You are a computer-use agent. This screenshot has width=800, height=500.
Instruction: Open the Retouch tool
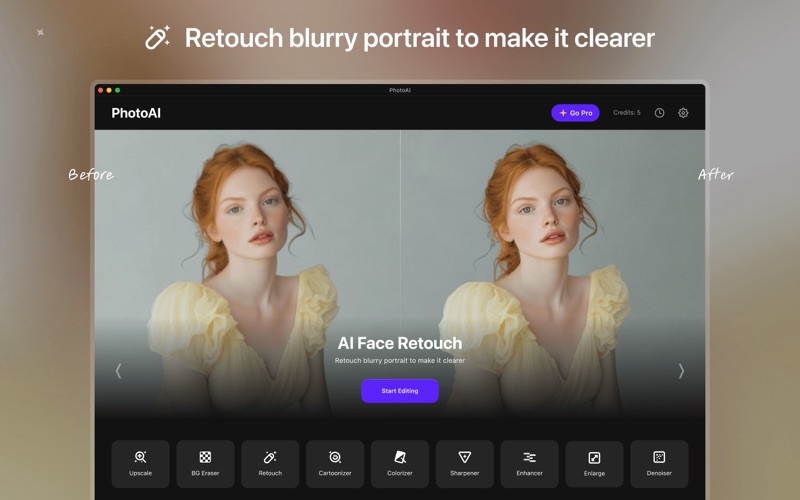coord(270,463)
